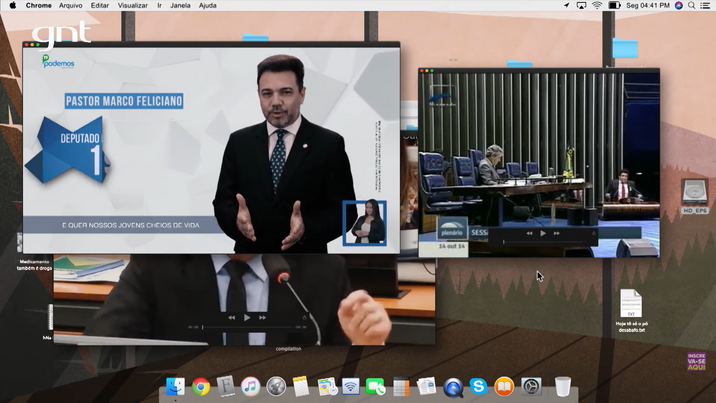Click the plenário video progress scrubber
The image size is (716, 403).
tap(543, 242)
